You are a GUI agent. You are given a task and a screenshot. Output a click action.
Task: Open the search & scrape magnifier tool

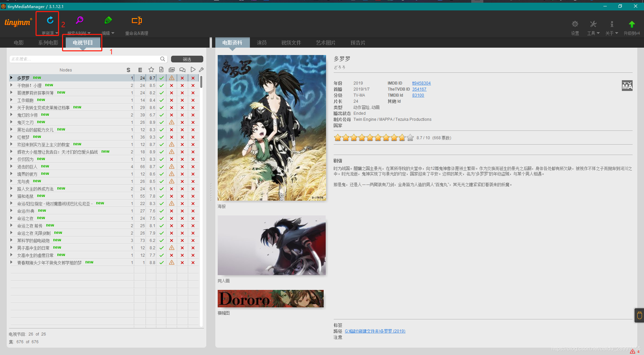[x=79, y=20]
